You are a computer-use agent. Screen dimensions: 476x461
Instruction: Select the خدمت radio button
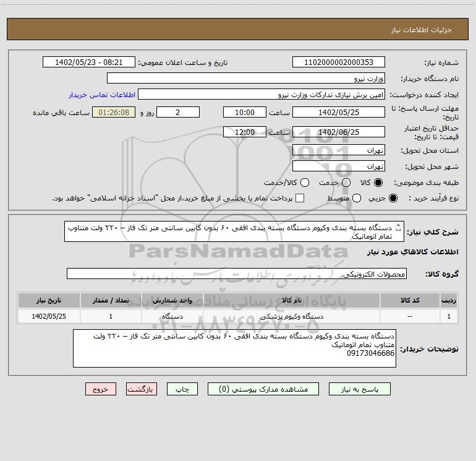346,183
